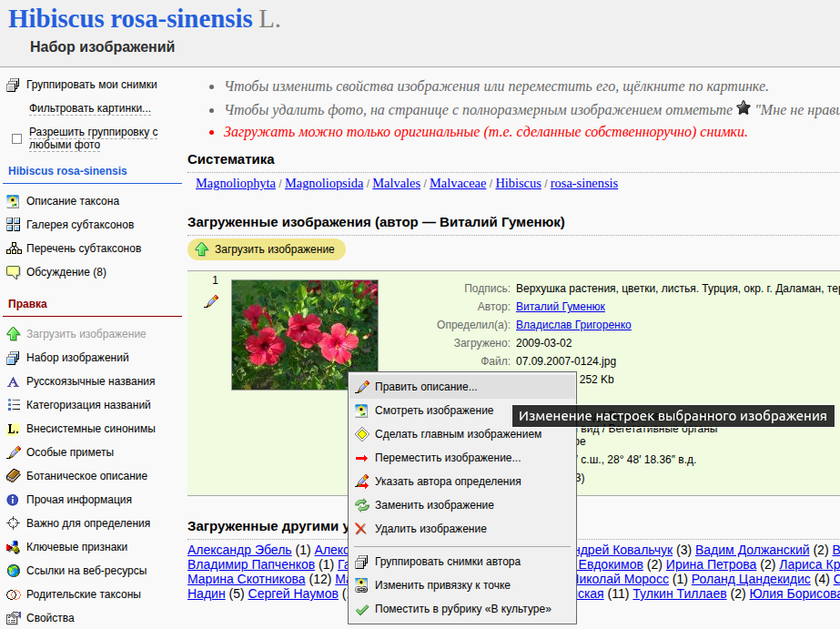The image size is (840, 629).
Task: Click the file name 07.09.2007-0124.jpg
Action: click(x=566, y=361)
